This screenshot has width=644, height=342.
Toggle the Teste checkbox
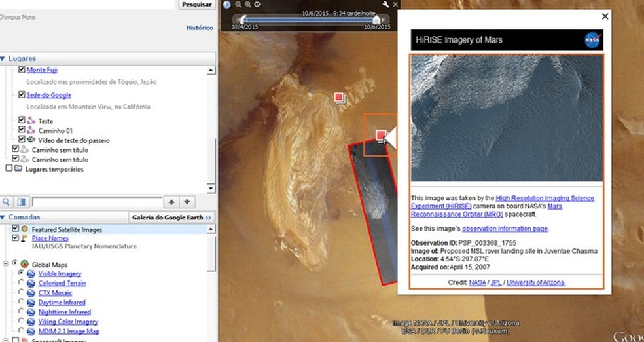(22, 120)
